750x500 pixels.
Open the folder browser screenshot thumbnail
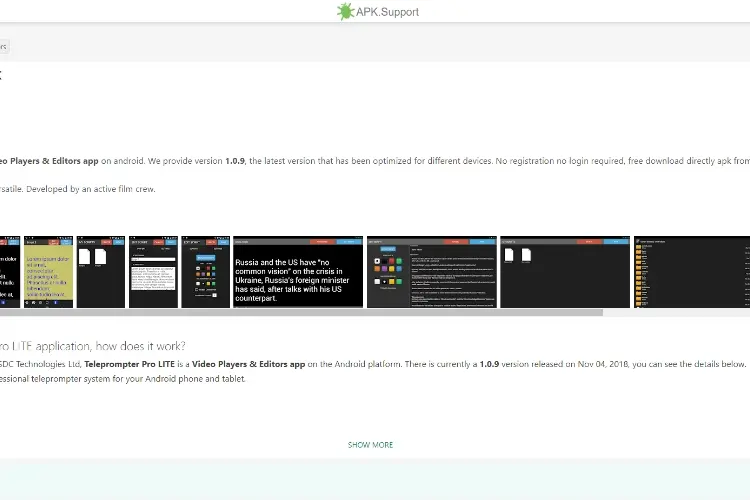[x=692, y=272]
